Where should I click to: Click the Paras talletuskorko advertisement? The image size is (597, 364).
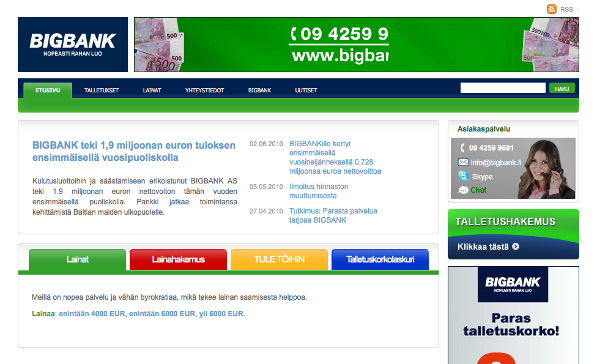pos(513,315)
